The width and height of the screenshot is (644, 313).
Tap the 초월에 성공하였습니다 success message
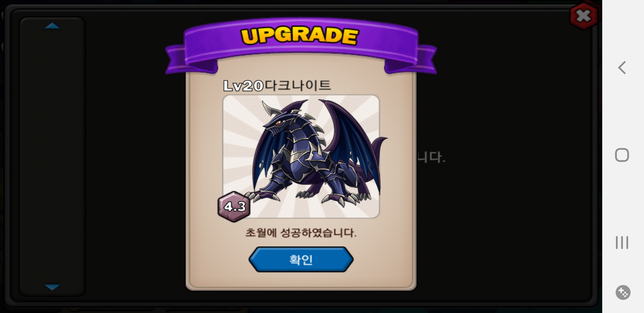coord(301,233)
